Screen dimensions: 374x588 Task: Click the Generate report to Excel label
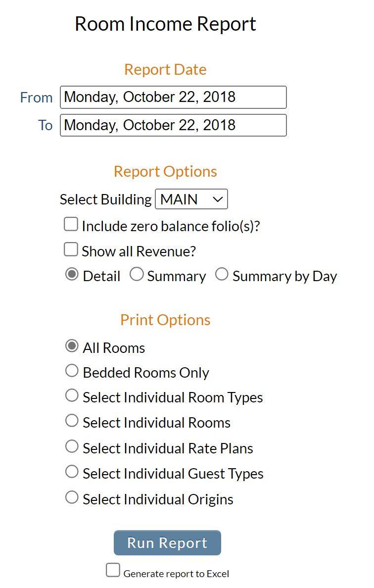pos(176,574)
